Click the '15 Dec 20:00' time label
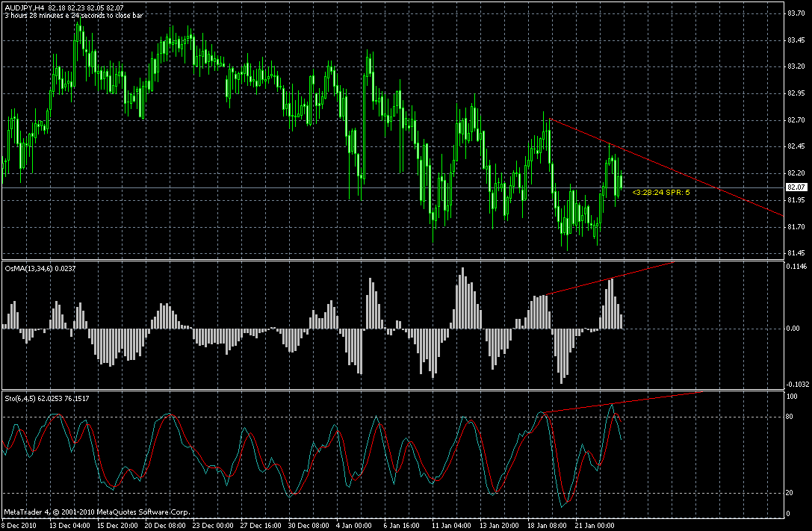Screen dimensions: 812x531 117,526
